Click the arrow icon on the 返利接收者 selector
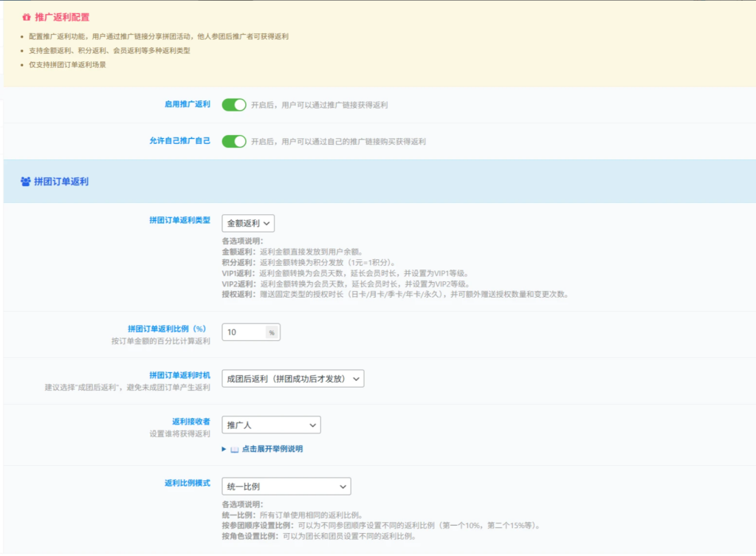This screenshot has width=756, height=556. coord(312,425)
